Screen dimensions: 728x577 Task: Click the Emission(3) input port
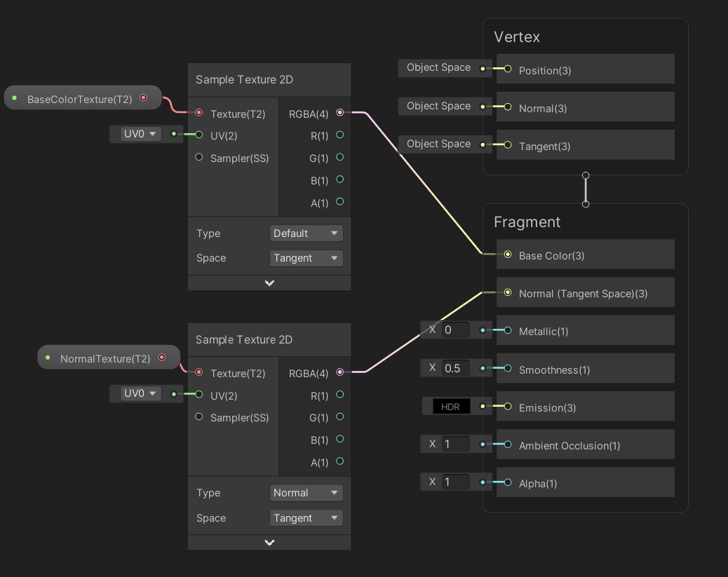pyautogui.click(x=508, y=406)
